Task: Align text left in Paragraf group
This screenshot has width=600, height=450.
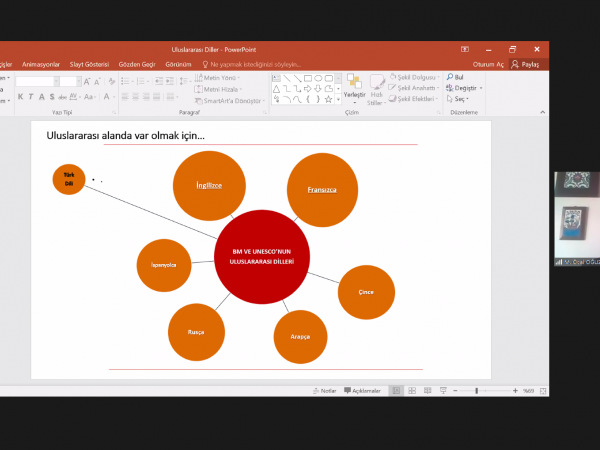Action: click(x=125, y=97)
